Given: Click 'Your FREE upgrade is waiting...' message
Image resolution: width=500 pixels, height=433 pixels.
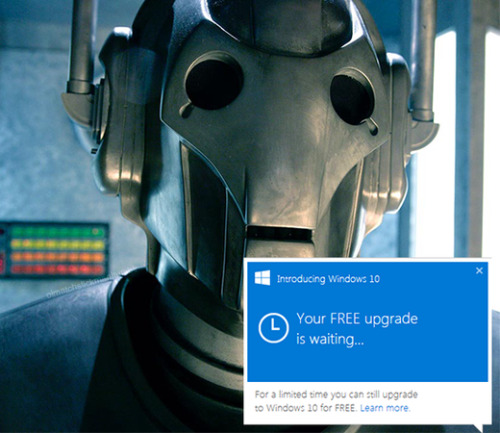Looking at the screenshot, I should (357, 330).
